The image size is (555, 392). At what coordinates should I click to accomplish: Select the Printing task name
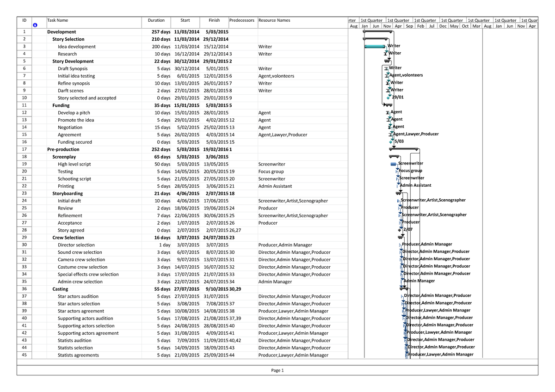66,186
